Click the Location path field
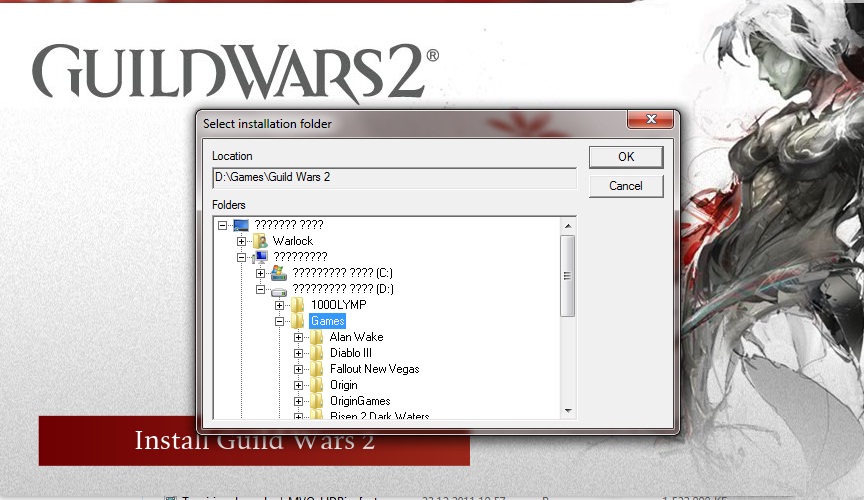The image size is (864, 500). tap(395, 178)
